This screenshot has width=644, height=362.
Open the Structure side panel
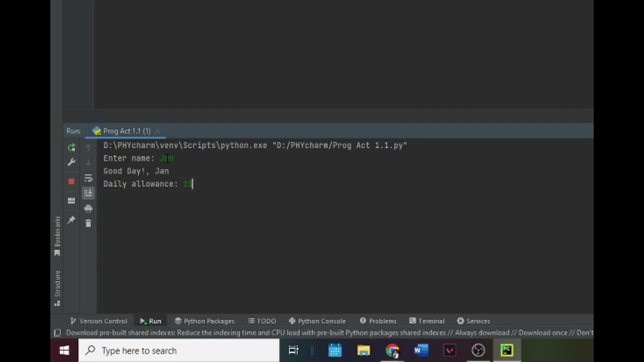(x=57, y=288)
